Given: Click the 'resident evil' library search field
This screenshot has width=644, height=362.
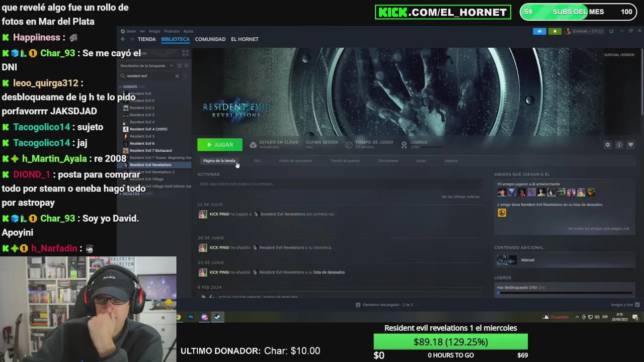Looking at the screenshot, I should point(151,76).
